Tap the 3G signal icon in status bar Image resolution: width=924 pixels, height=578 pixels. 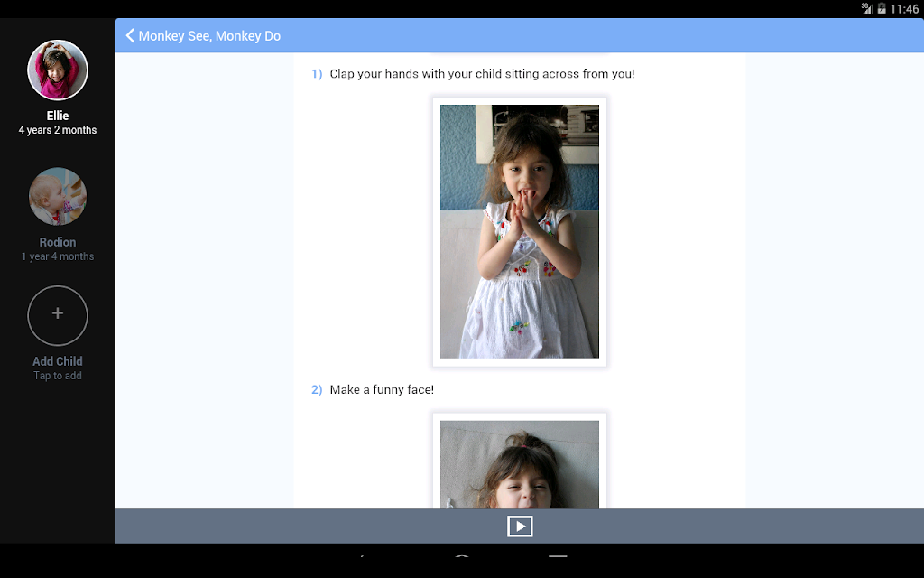pos(867,8)
